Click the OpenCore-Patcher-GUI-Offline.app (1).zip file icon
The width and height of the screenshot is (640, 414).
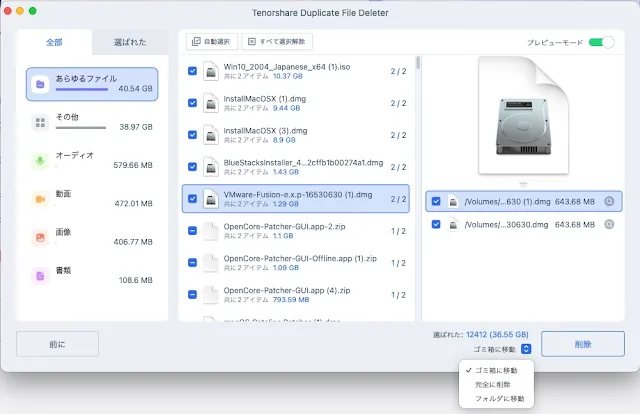click(211, 263)
